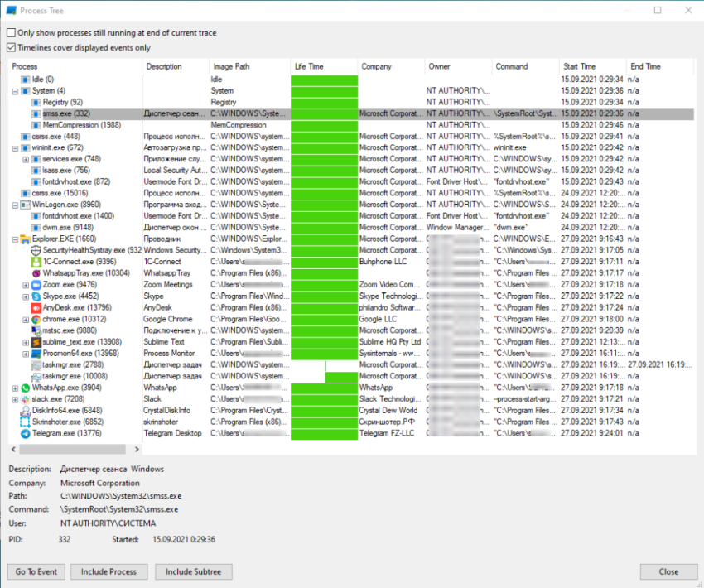
Task: Click the CrystalDiskInfo process icon
Action: pyautogui.click(x=27, y=410)
